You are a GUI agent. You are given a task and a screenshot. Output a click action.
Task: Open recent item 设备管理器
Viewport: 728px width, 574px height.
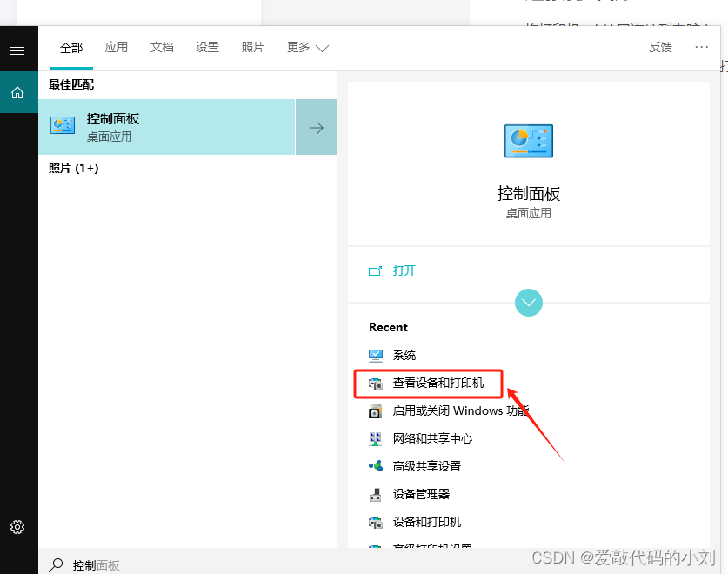pos(421,494)
